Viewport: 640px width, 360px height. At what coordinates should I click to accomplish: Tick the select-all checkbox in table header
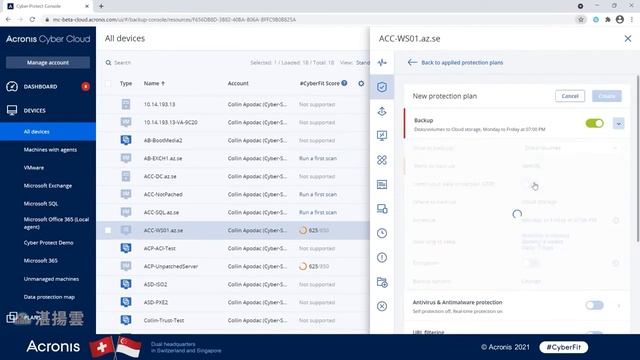tap(108, 83)
